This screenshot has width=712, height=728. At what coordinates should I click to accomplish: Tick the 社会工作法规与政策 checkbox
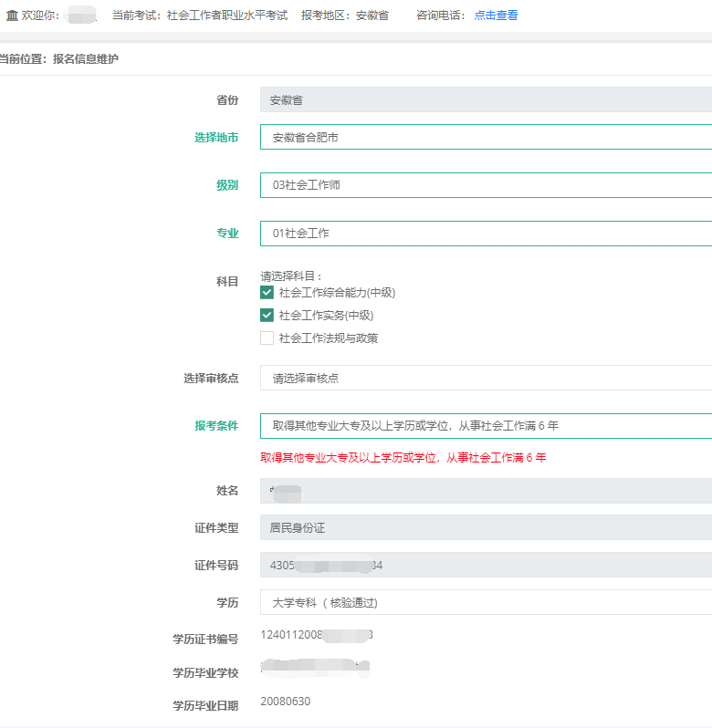pos(267,338)
